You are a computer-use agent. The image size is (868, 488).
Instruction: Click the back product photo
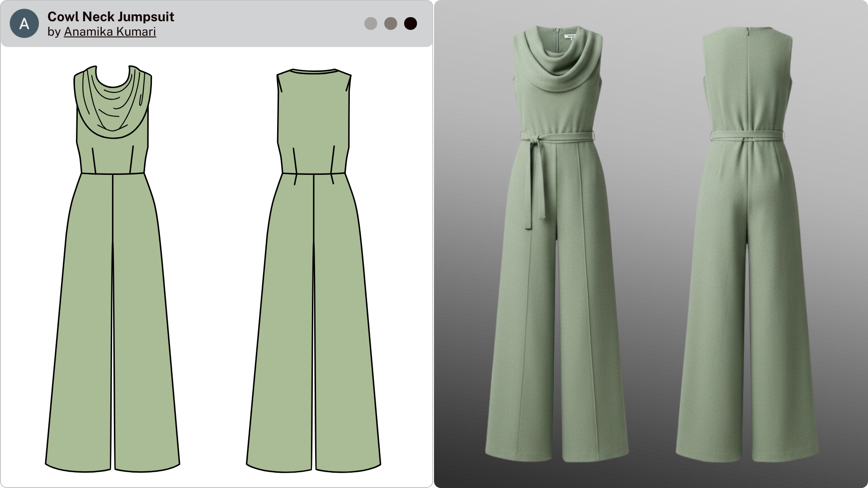(x=746, y=249)
